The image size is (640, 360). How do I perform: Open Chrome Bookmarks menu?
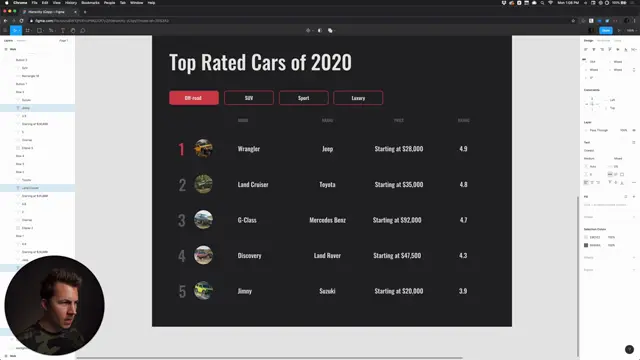point(90,3)
